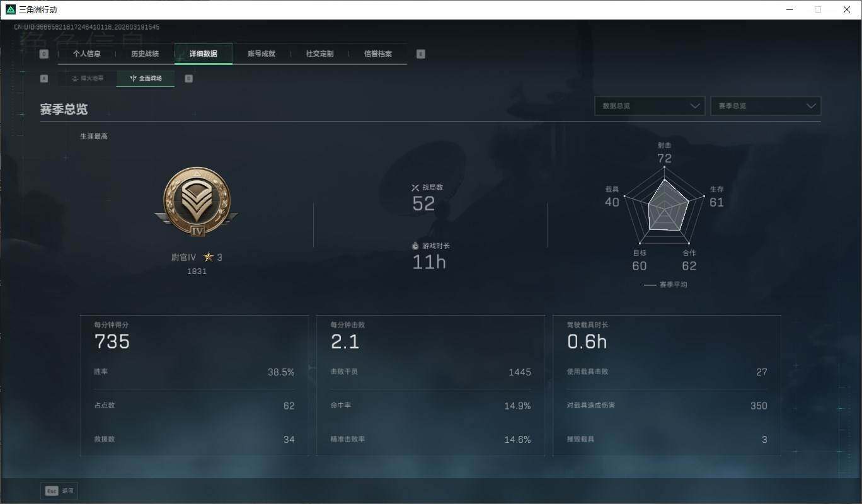Click the Esc 返回 back button
The height and width of the screenshot is (504, 862).
click(x=59, y=491)
